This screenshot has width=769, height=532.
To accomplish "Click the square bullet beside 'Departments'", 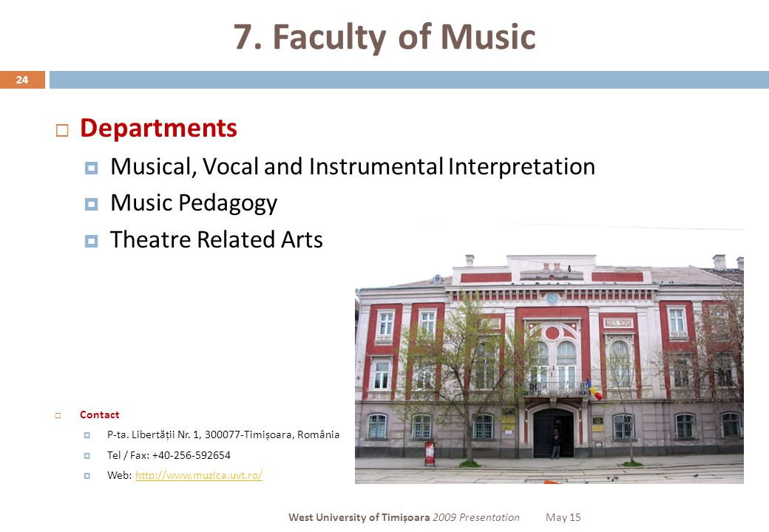I will click(x=62, y=131).
